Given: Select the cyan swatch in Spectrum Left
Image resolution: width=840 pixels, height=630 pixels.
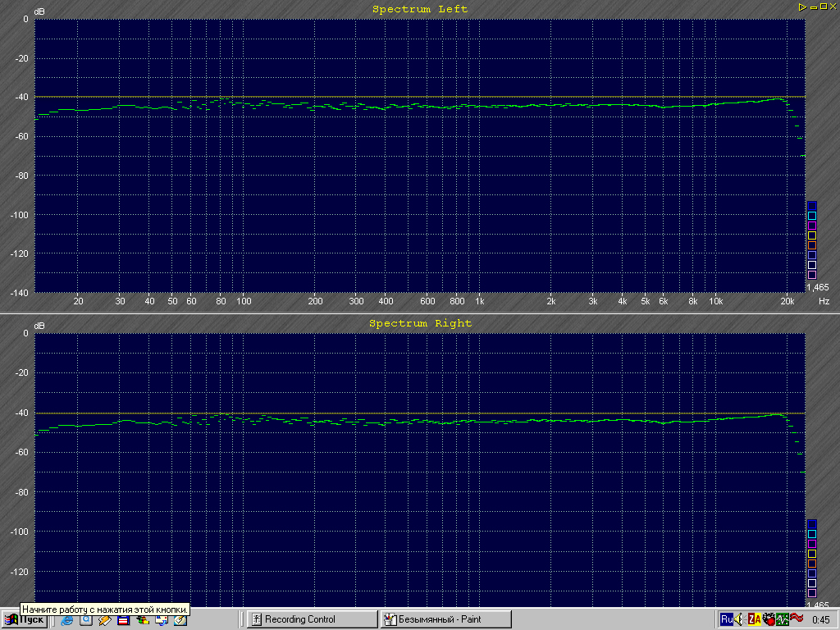Looking at the screenshot, I should click(812, 216).
